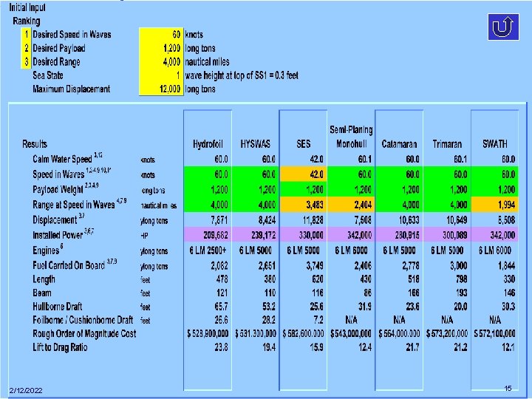Click the orange SES speed in waves cell 42.0

pyautogui.click(x=304, y=174)
